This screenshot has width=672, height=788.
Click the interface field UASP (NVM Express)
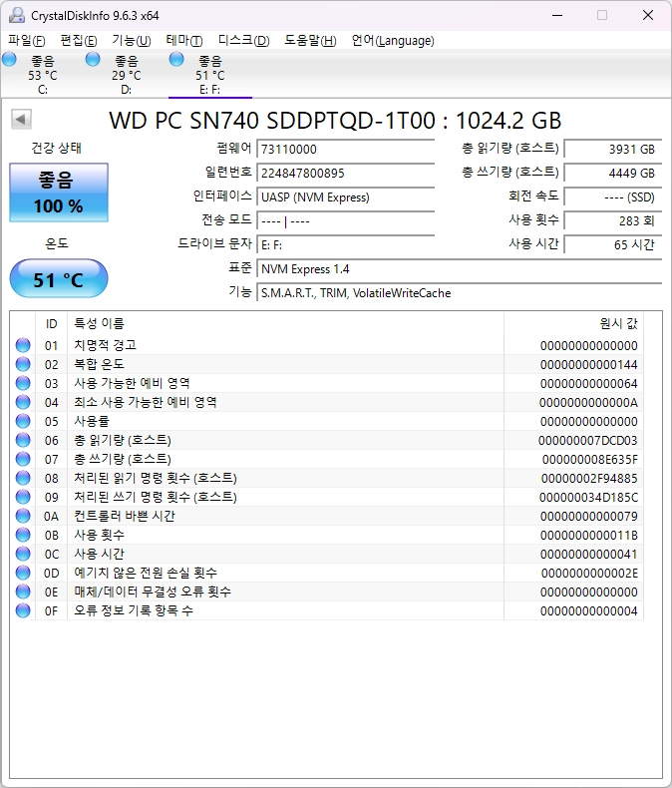(346, 197)
